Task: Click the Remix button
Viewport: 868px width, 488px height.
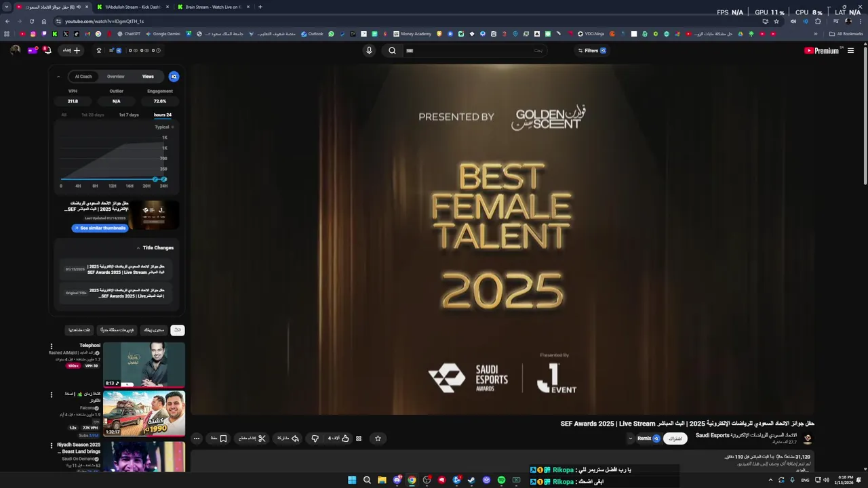Action: (x=648, y=439)
